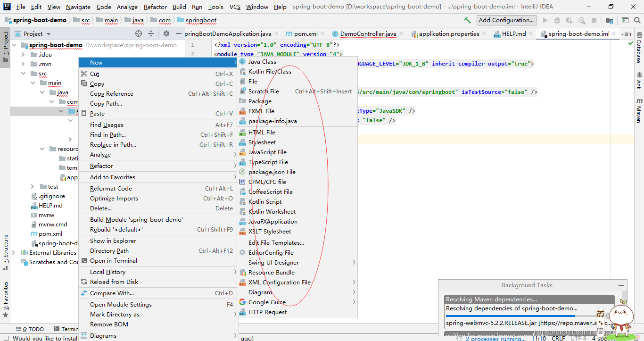
Task: Choose Reformat Code in context menu
Action: [157, 189]
